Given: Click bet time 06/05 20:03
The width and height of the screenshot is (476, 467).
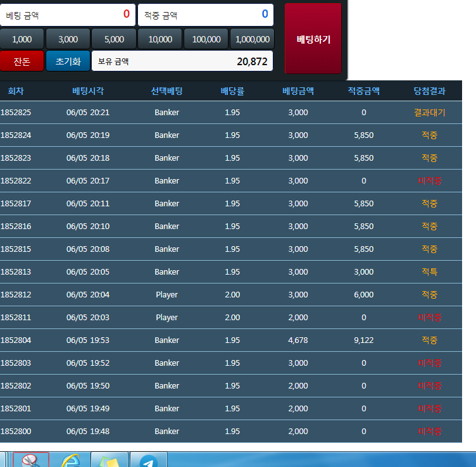Looking at the screenshot, I should pos(88,318).
